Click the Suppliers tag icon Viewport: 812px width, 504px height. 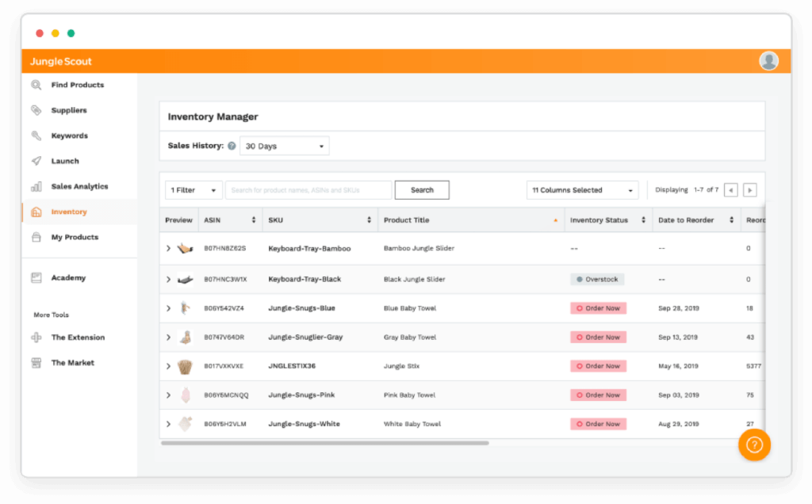pos(36,110)
